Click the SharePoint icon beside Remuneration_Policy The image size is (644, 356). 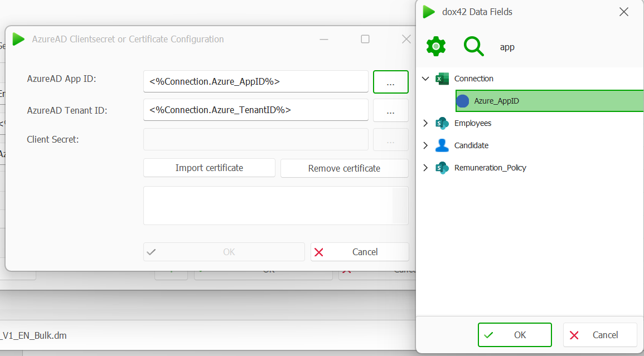coord(442,168)
